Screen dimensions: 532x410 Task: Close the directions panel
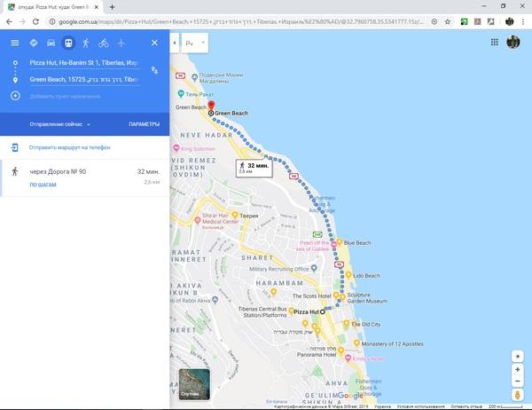[x=154, y=43]
